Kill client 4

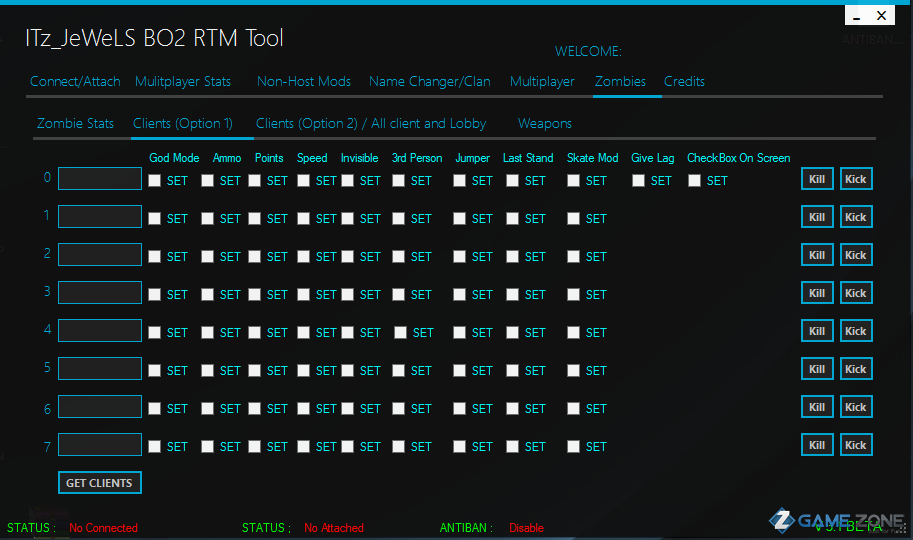817,331
